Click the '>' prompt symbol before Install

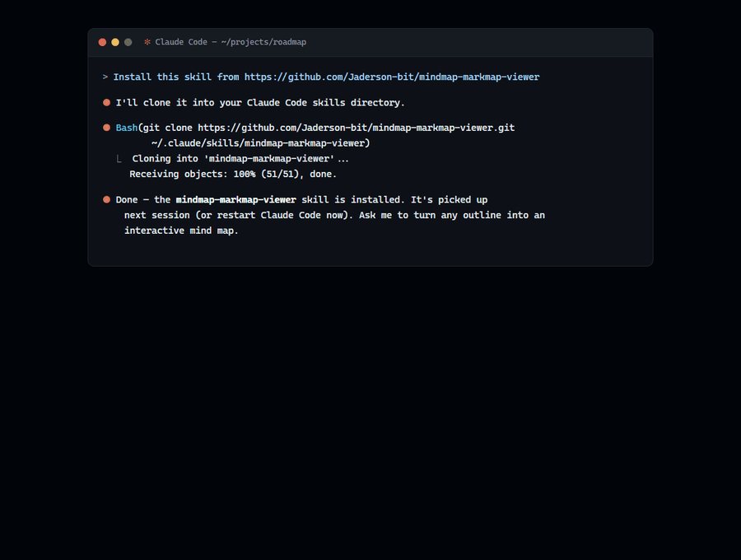point(105,77)
